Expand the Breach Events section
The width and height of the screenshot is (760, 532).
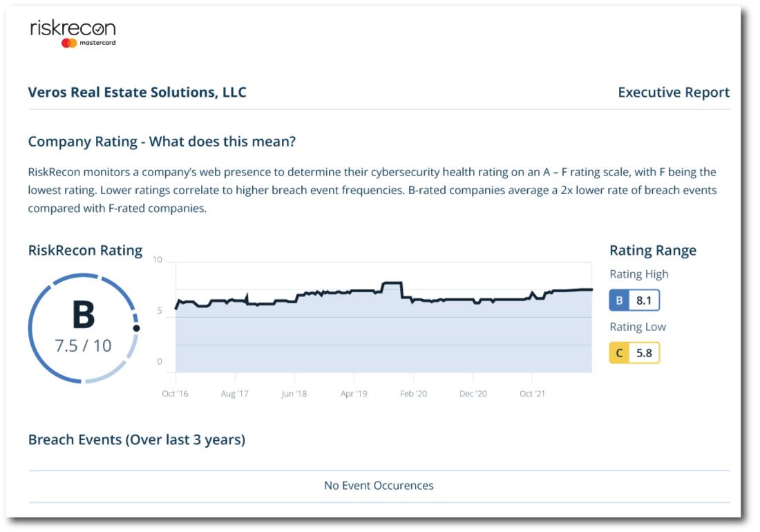[x=136, y=439]
